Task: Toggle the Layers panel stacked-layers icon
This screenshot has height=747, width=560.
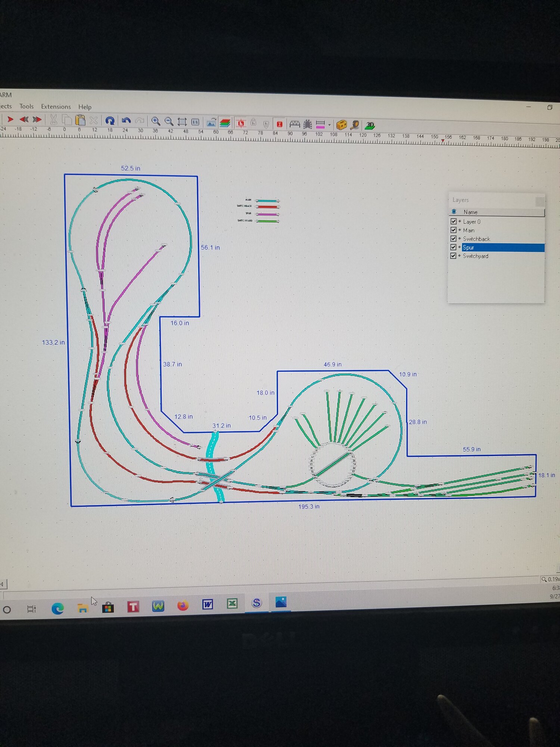Action: [x=225, y=123]
